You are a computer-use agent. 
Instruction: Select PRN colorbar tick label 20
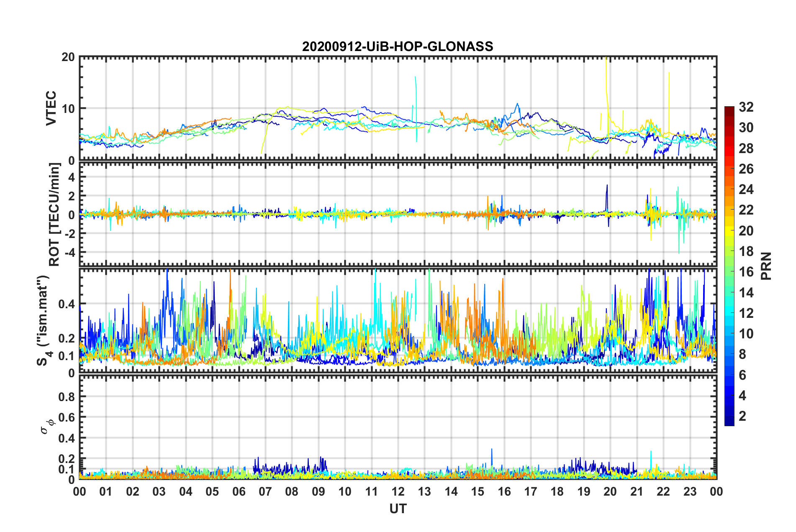(746, 231)
